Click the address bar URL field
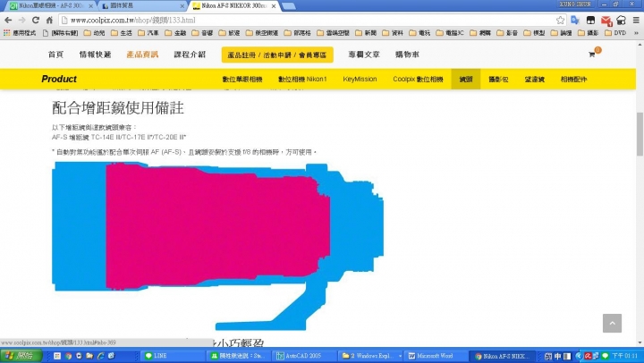644x363 pixels. click(308, 21)
